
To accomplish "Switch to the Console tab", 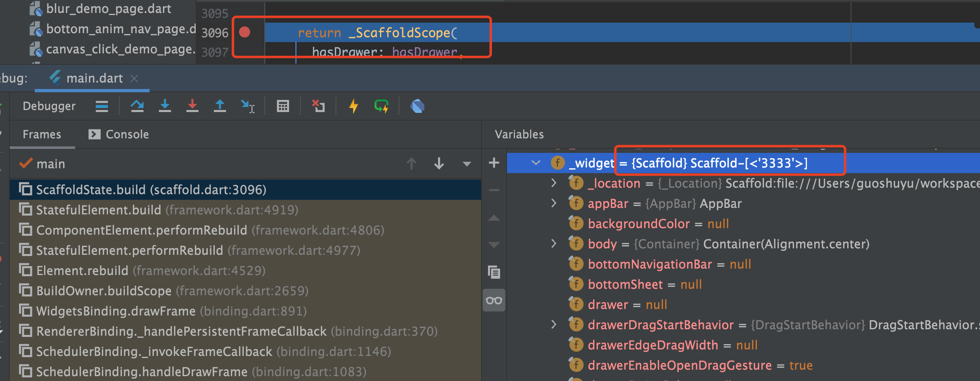I will (x=118, y=134).
